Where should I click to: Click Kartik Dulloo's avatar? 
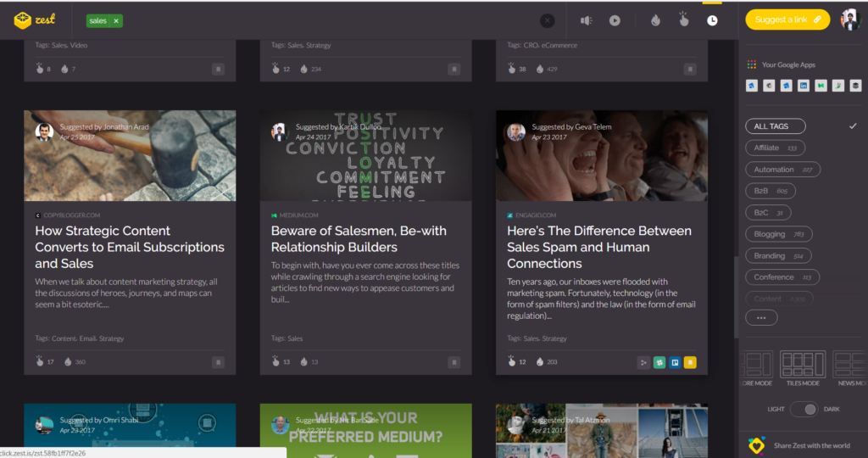pos(280,131)
